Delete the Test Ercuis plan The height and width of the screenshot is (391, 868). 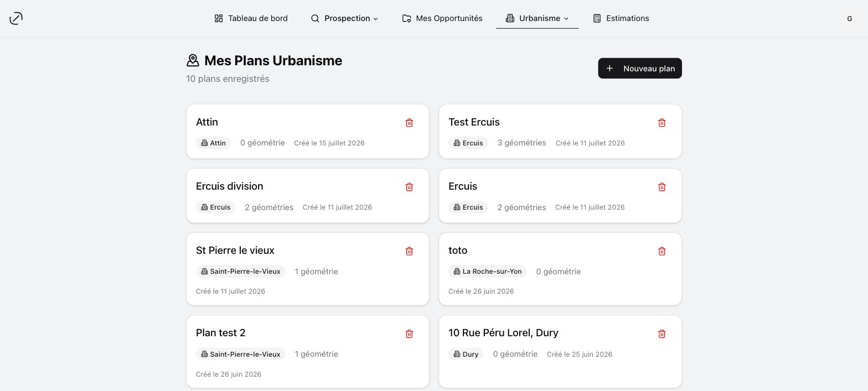(x=662, y=123)
